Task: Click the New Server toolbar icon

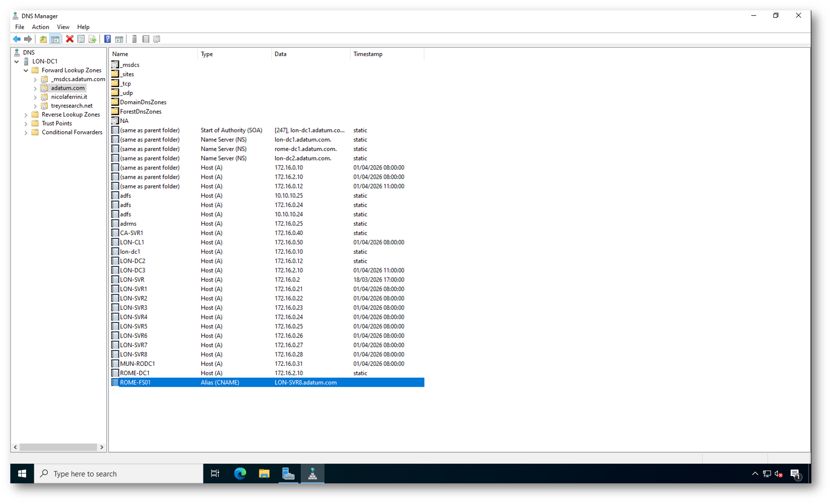Action: [134, 39]
